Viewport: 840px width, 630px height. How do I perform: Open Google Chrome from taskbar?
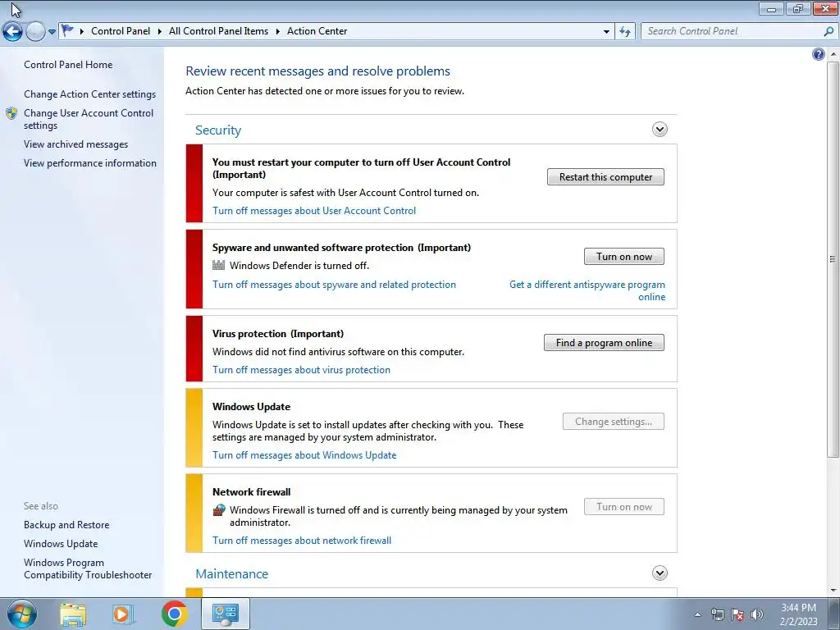174,614
